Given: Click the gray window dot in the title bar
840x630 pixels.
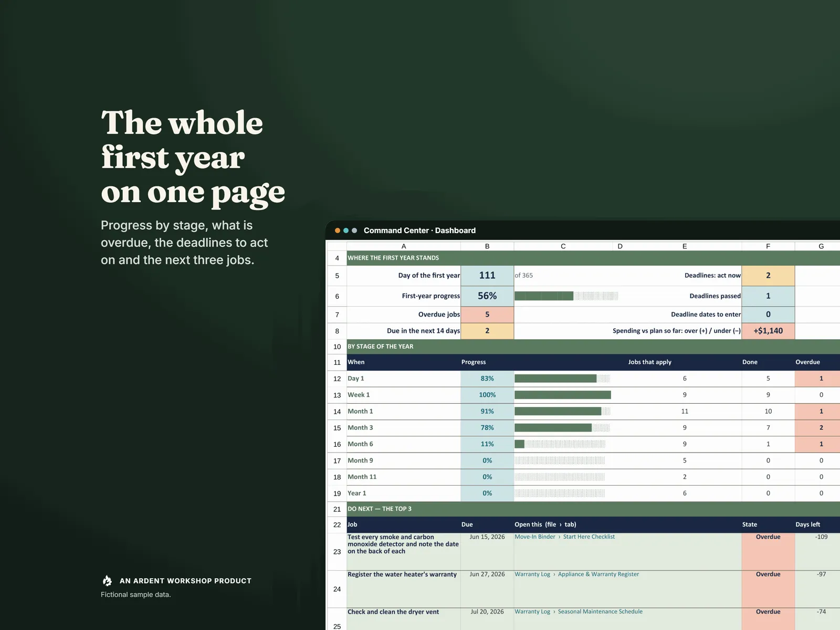Looking at the screenshot, I should 354,230.
